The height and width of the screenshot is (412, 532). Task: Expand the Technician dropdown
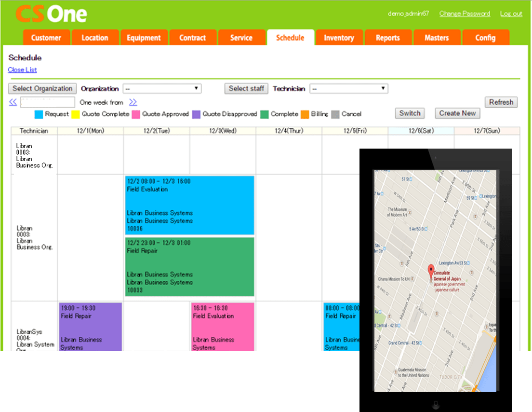pyautogui.click(x=349, y=89)
